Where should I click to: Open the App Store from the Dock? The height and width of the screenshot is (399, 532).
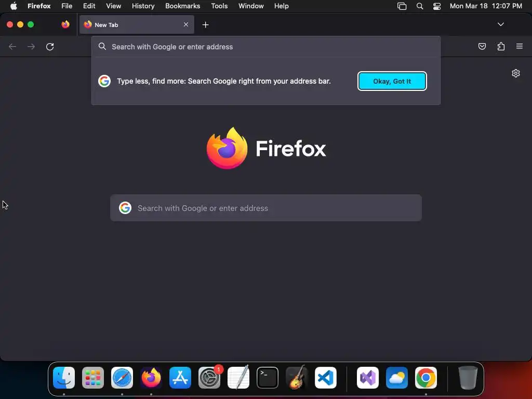click(180, 378)
